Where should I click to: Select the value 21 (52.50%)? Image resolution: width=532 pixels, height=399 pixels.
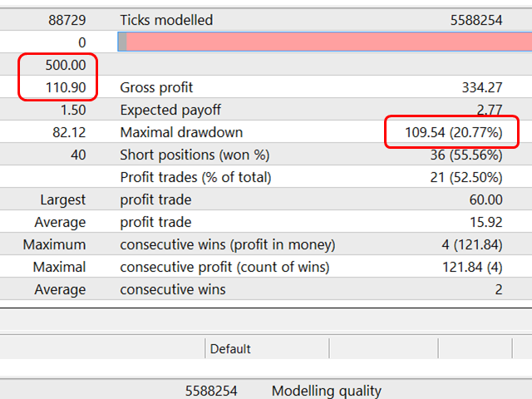tap(466, 177)
